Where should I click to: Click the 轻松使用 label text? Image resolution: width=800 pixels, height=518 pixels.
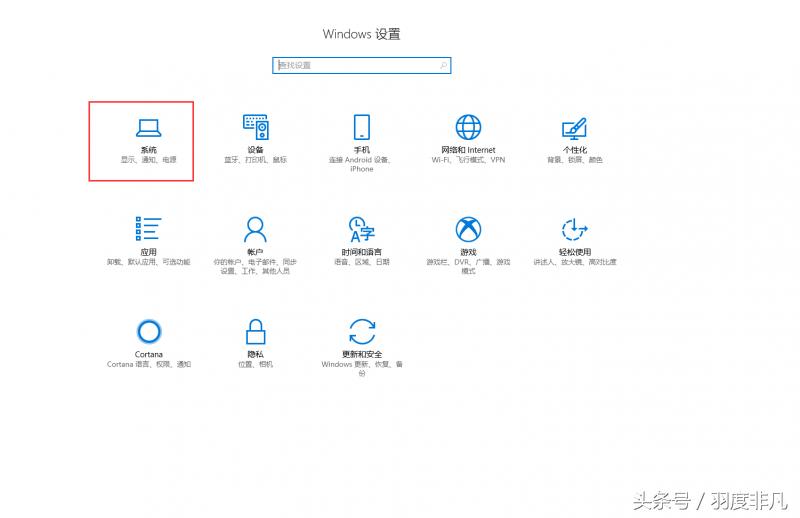click(574, 252)
